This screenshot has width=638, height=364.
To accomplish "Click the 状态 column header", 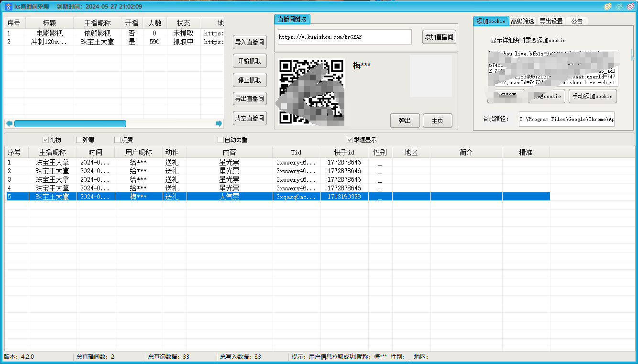I will tap(183, 23).
